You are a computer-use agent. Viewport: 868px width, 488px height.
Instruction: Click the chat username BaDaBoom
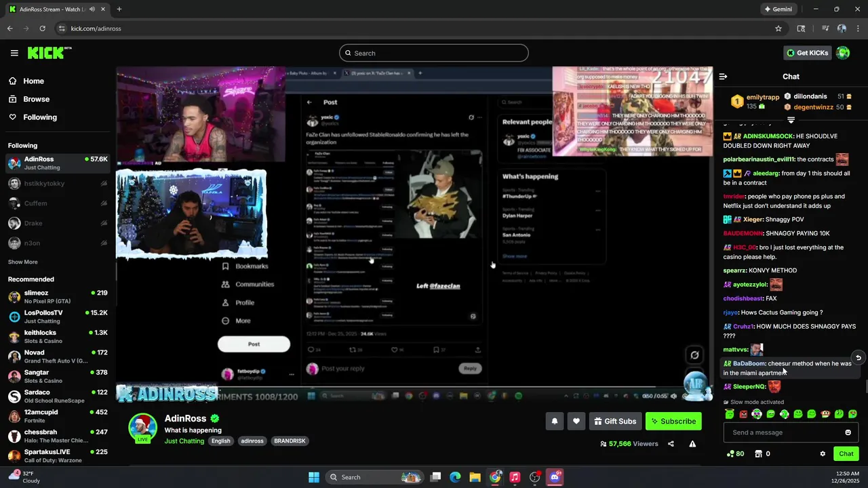749,364
